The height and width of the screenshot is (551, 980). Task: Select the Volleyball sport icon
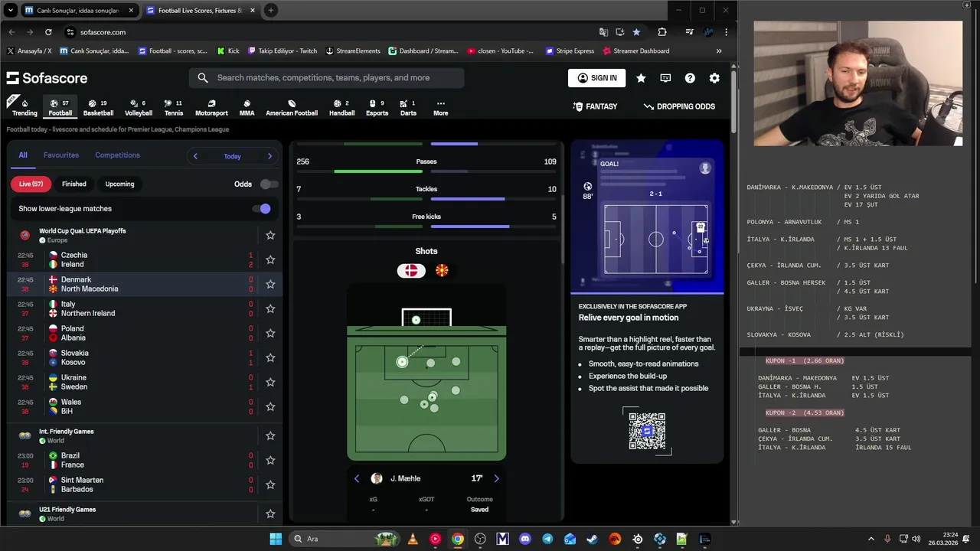pyautogui.click(x=139, y=107)
